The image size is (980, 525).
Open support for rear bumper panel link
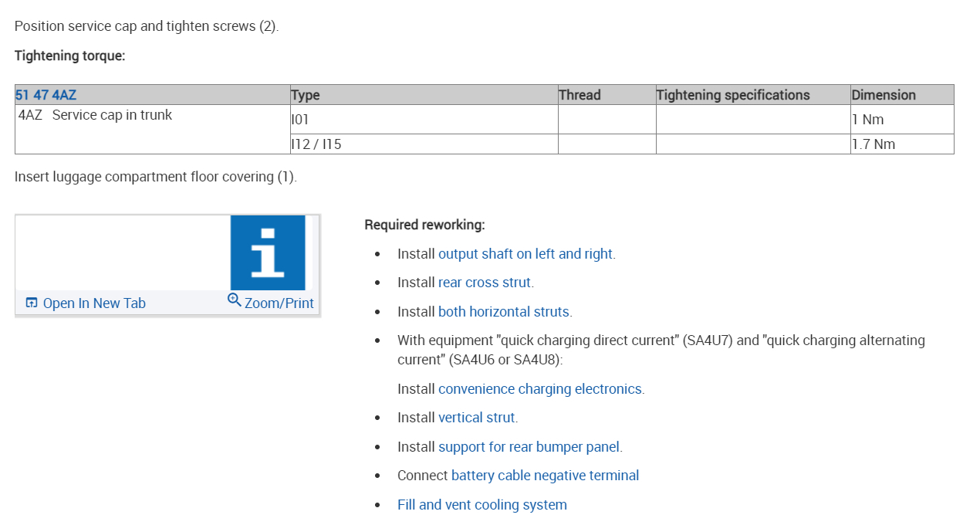(x=529, y=447)
